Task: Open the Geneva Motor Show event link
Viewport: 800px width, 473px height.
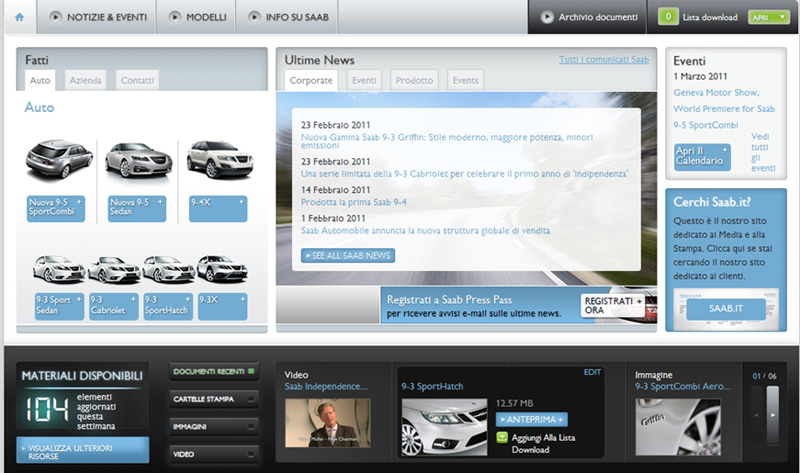Action: [x=723, y=109]
